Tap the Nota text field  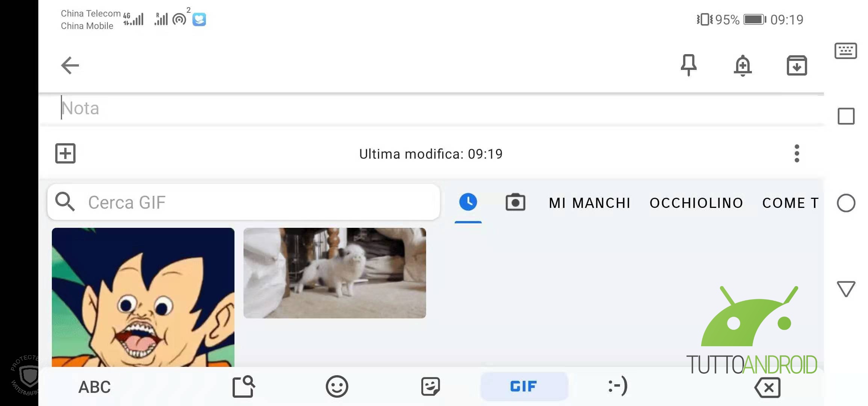[431, 108]
